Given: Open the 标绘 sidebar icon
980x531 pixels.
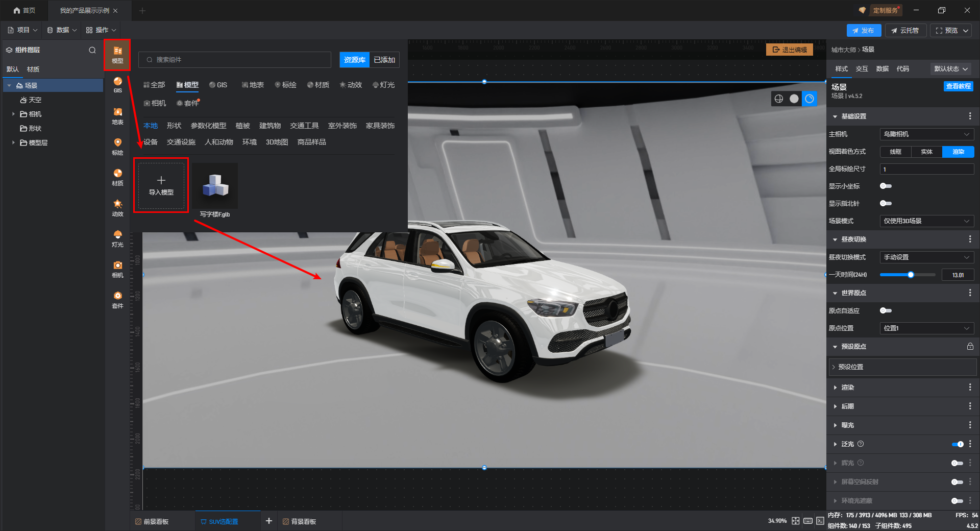Looking at the screenshot, I should 117,147.
